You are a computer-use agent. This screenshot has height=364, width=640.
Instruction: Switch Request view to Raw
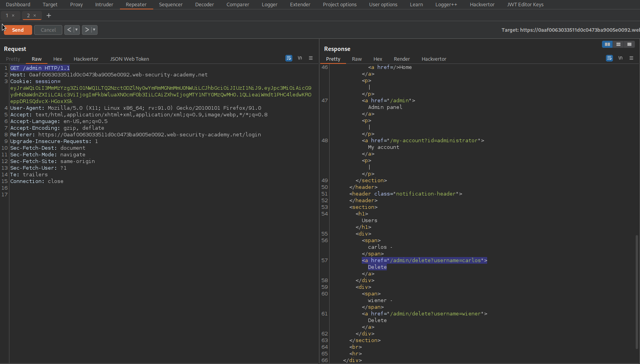[x=36, y=59]
